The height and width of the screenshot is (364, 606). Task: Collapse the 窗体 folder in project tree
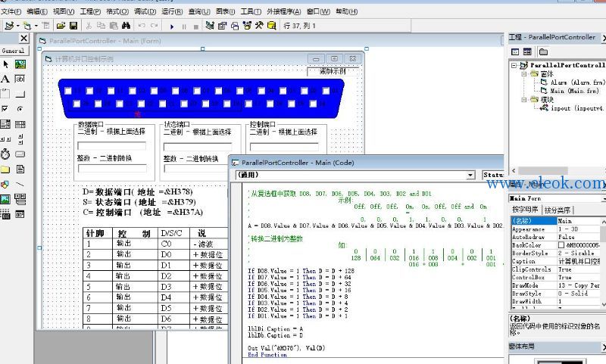pos(524,73)
